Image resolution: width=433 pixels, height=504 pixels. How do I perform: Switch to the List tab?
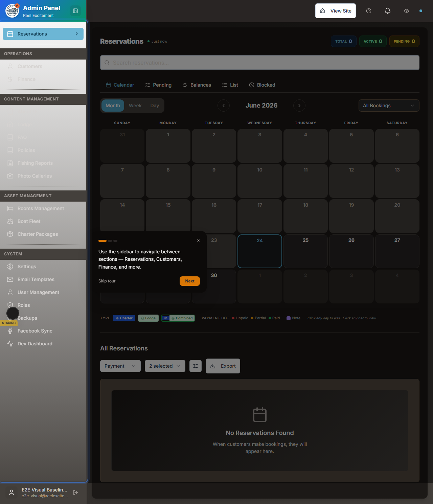pyautogui.click(x=230, y=85)
